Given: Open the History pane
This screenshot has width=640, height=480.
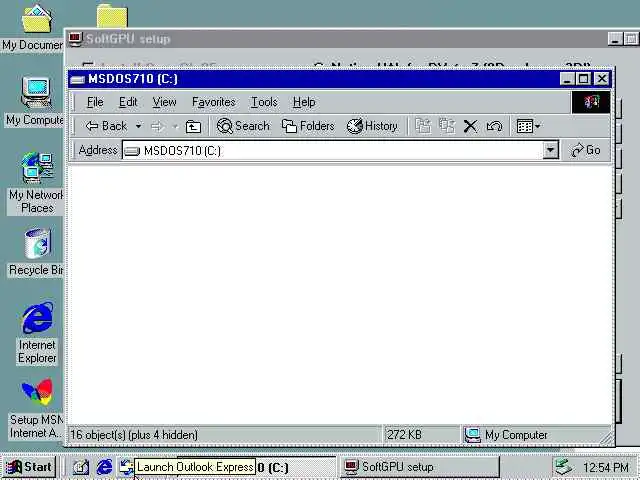Looking at the screenshot, I should (372, 126).
